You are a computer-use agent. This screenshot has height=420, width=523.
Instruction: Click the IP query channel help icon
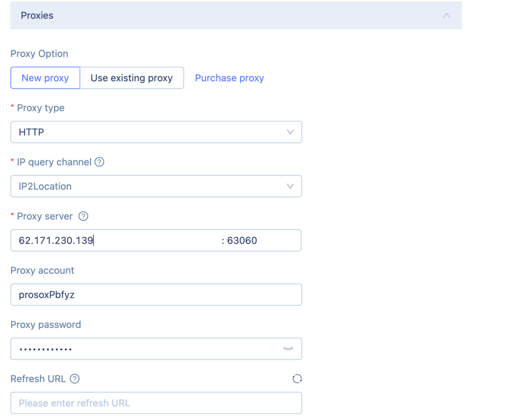click(x=100, y=162)
